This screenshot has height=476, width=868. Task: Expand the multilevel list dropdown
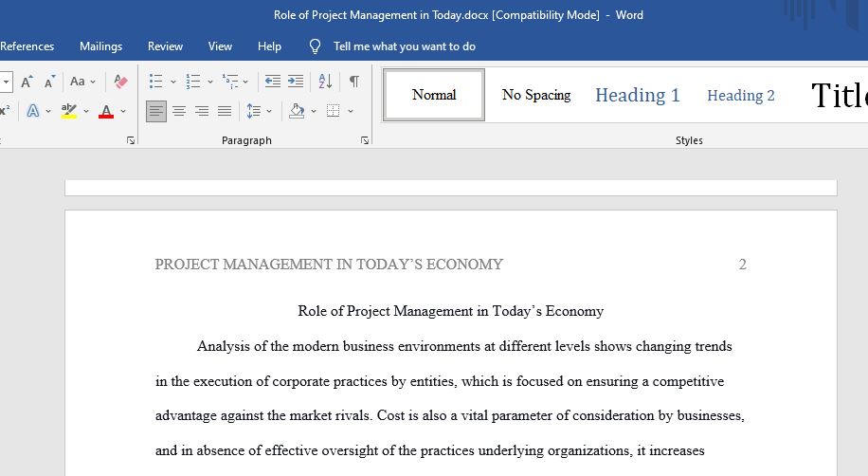coord(245,82)
